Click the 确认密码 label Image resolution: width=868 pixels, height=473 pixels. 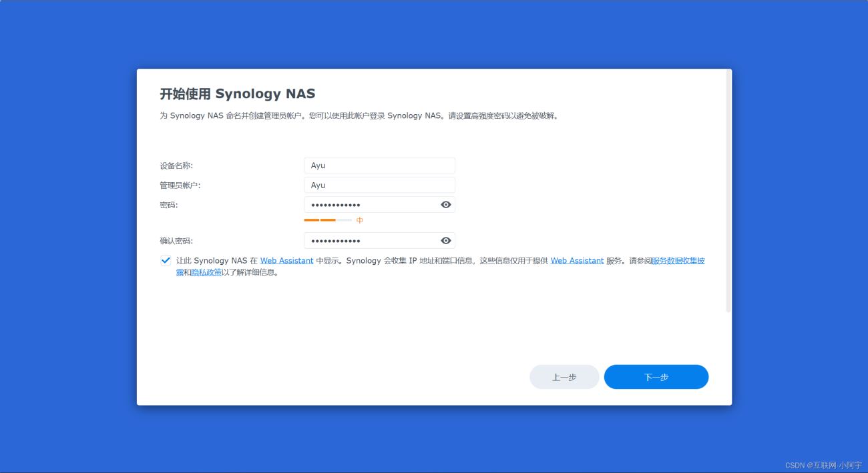pyautogui.click(x=176, y=241)
